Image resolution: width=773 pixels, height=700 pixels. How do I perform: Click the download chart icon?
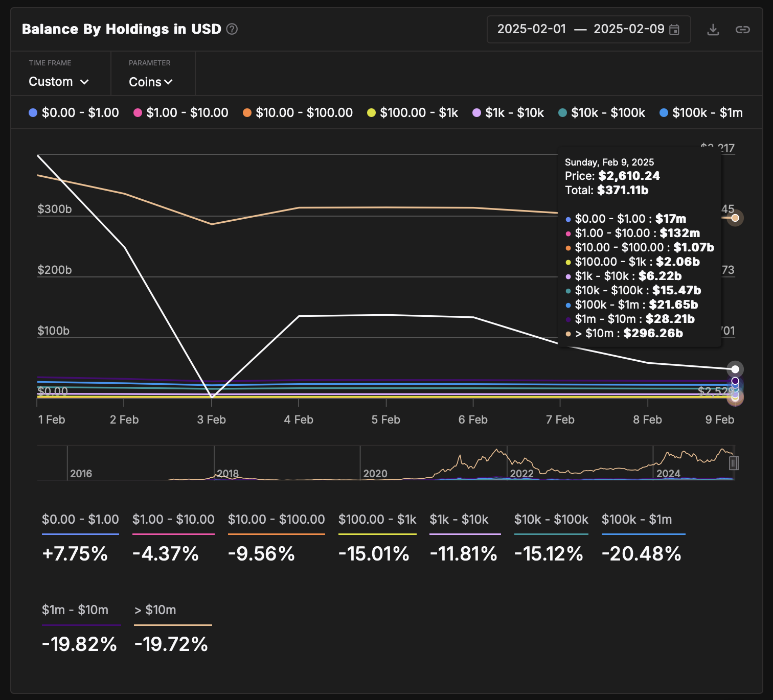point(713,30)
